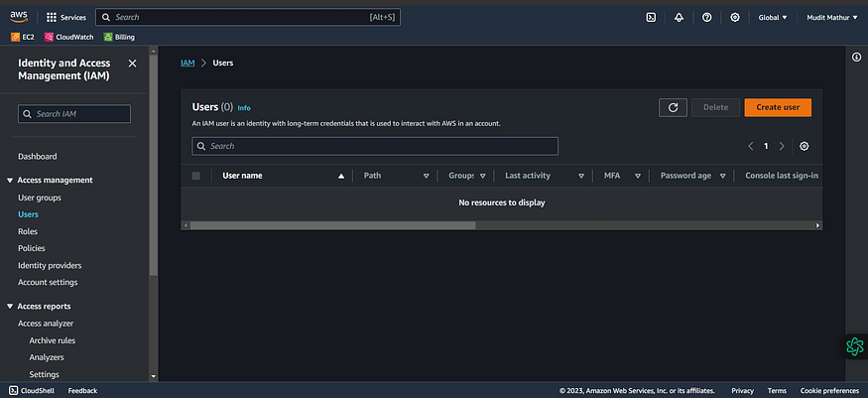Focus the top AWS Search field
This screenshot has width=868, height=398.
click(247, 17)
